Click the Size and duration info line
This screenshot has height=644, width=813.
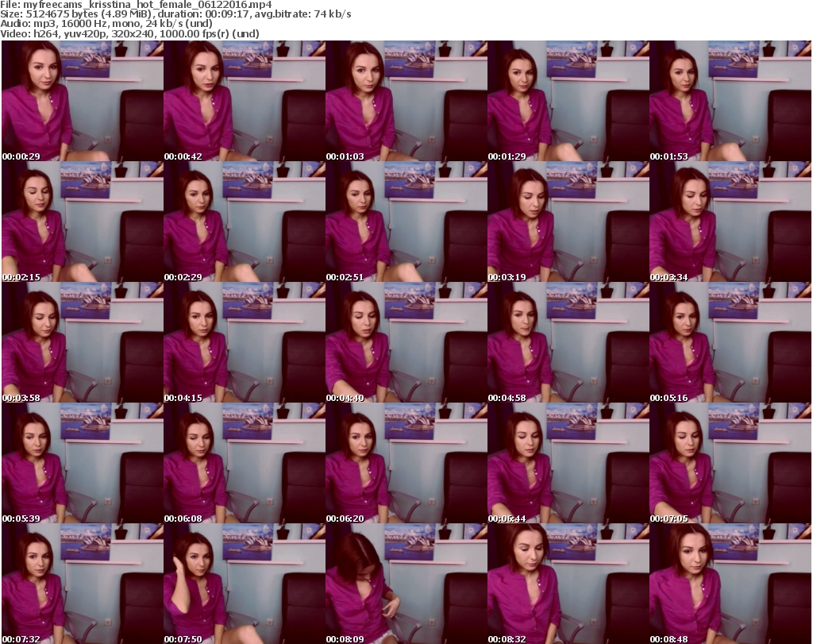[175, 14]
